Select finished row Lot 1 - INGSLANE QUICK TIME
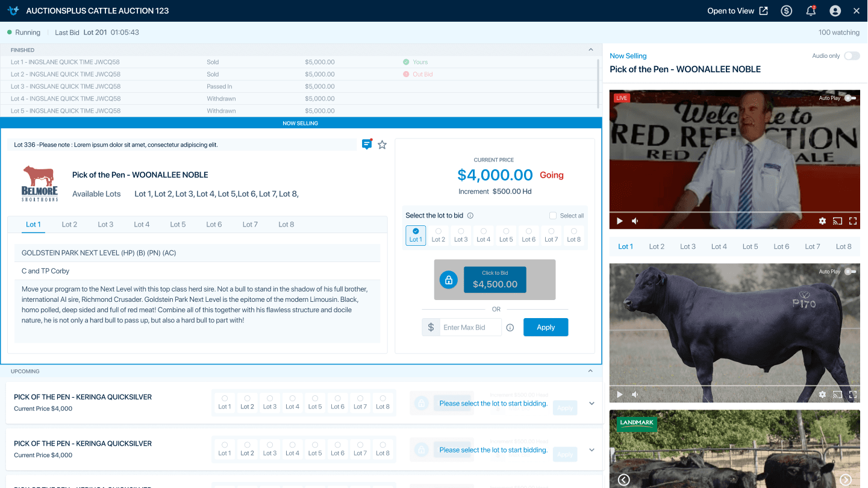The height and width of the screenshot is (488, 868). 298,62
